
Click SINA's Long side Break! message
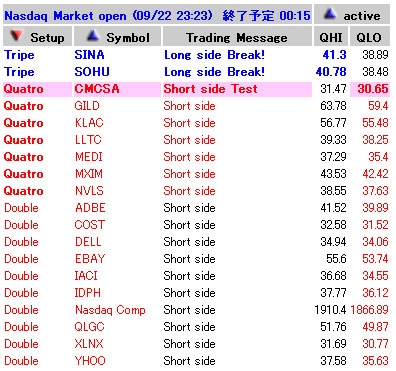214,55
